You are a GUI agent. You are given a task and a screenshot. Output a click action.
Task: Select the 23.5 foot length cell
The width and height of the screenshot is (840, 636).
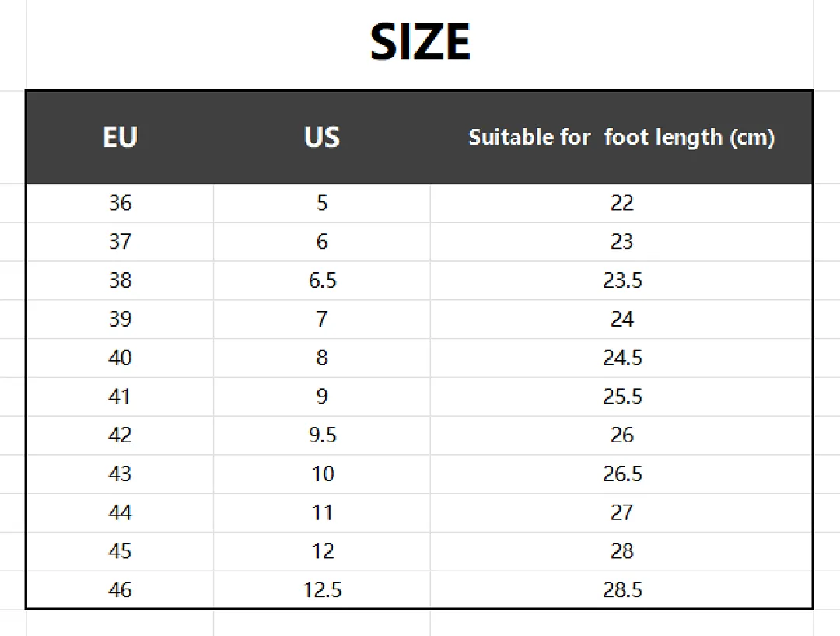coord(622,280)
